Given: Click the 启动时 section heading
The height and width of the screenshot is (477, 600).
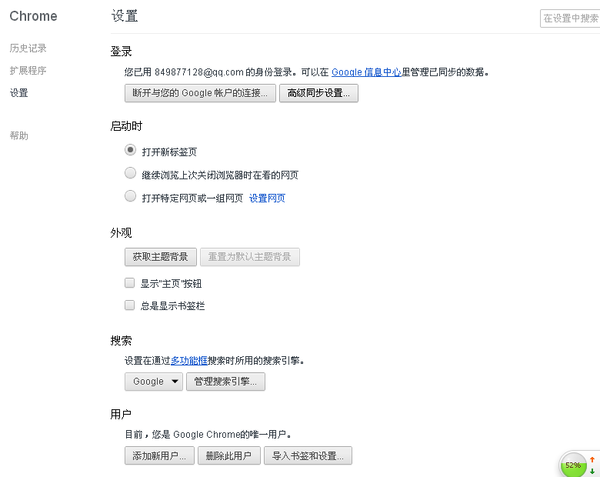Looking at the screenshot, I should pos(126,126).
